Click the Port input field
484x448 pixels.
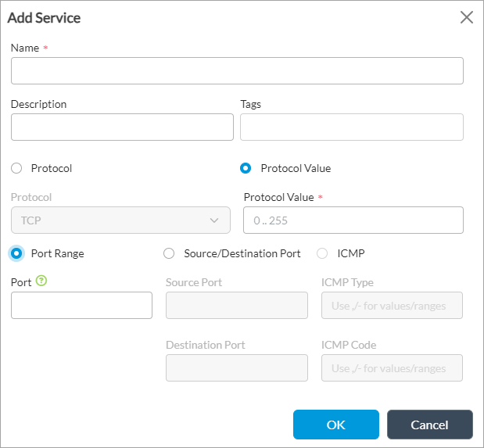[81, 306]
